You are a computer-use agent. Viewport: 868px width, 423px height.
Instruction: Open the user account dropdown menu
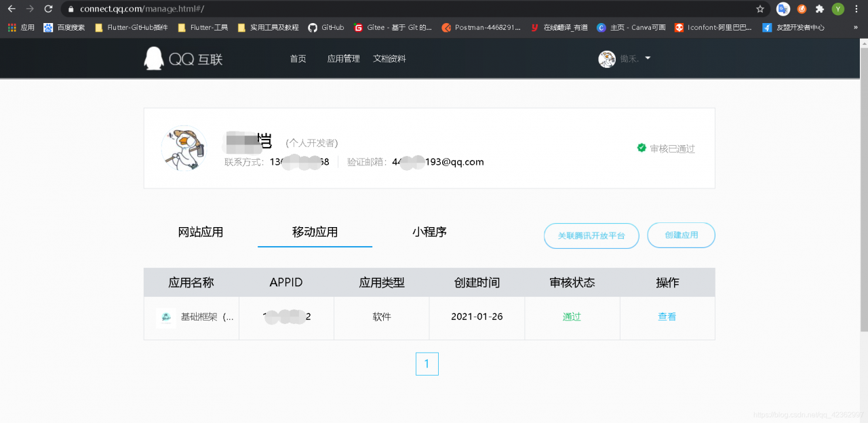click(x=646, y=58)
